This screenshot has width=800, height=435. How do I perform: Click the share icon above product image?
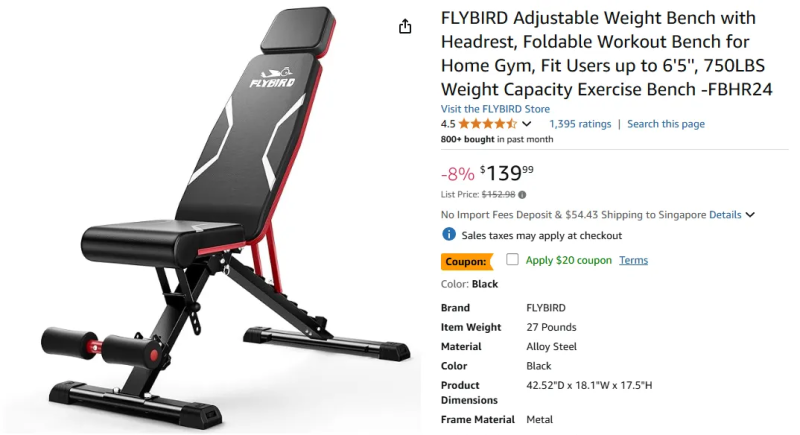[405, 26]
